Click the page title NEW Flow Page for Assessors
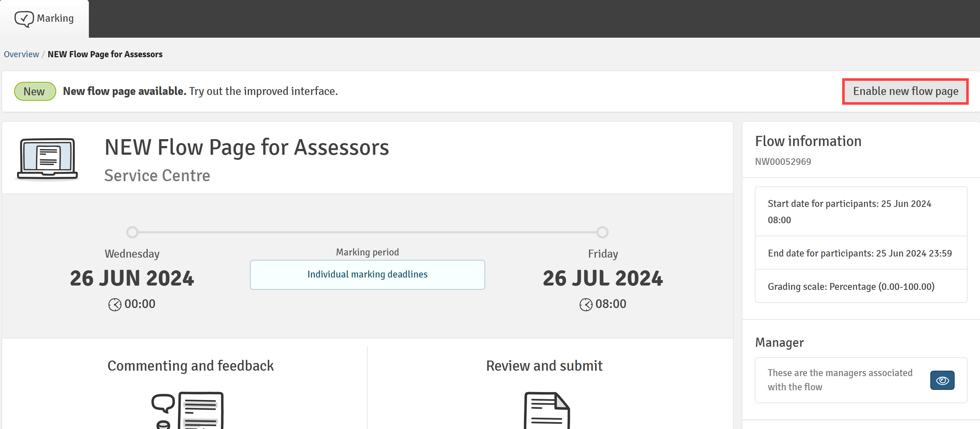The width and height of the screenshot is (980, 429). [247, 147]
